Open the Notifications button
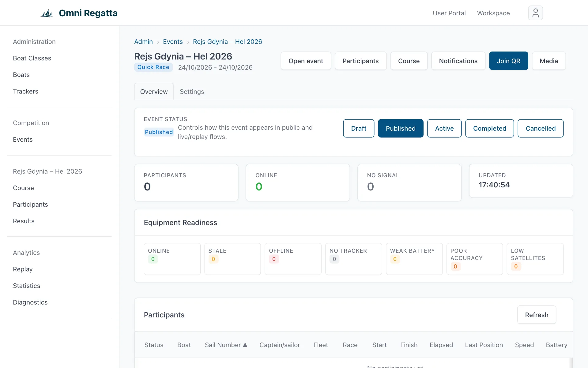 coord(458,61)
